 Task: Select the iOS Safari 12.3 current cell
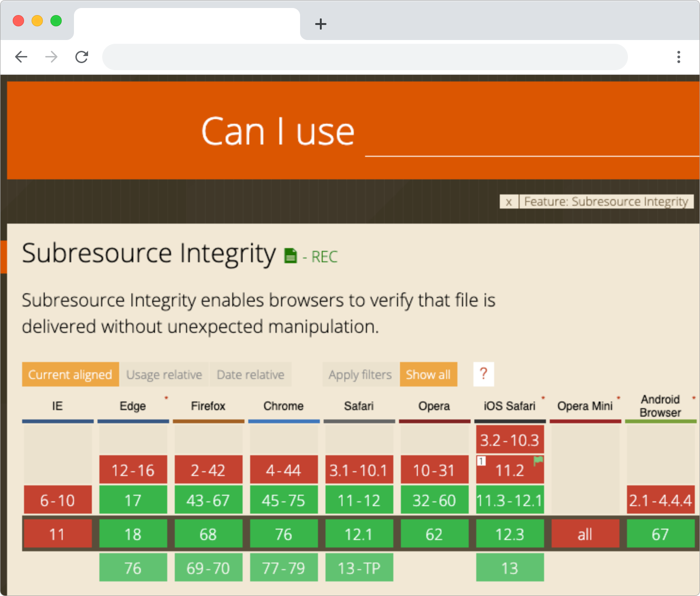pyautogui.click(x=510, y=534)
